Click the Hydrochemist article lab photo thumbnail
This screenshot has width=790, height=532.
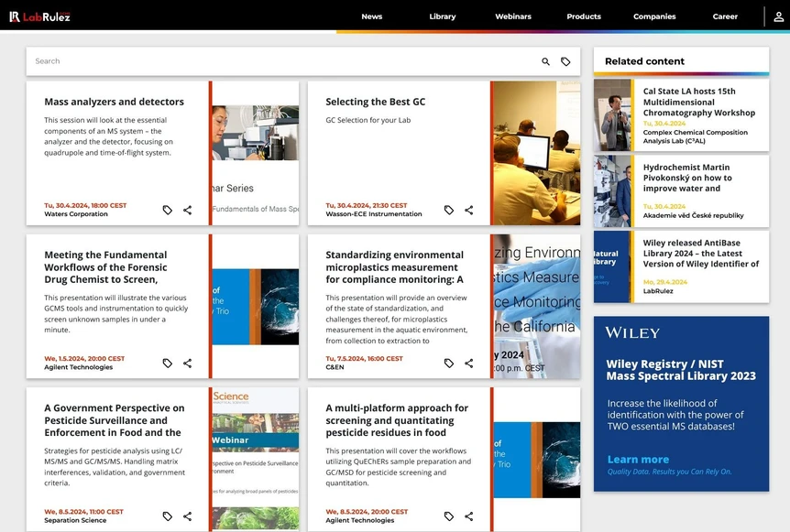[612, 190]
